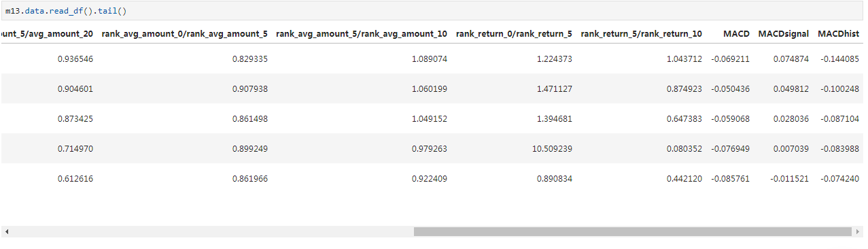The image size is (868, 249).
Task: Click the code cell containing m13.data.read_df().tail()
Action: (x=432, y=12)
